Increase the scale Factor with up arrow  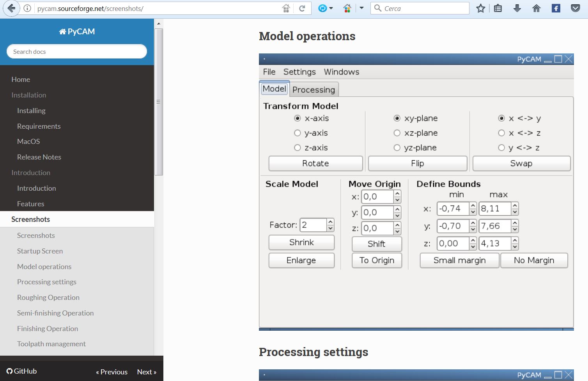[330, 222]
